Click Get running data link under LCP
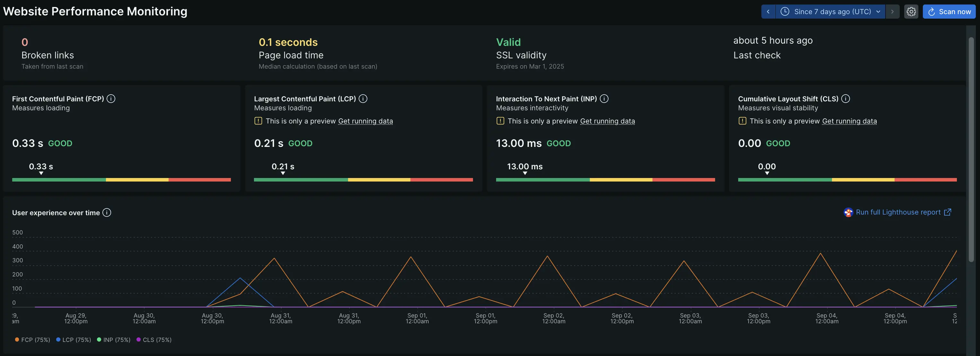The image size is (980, 356). click(365, 121)
